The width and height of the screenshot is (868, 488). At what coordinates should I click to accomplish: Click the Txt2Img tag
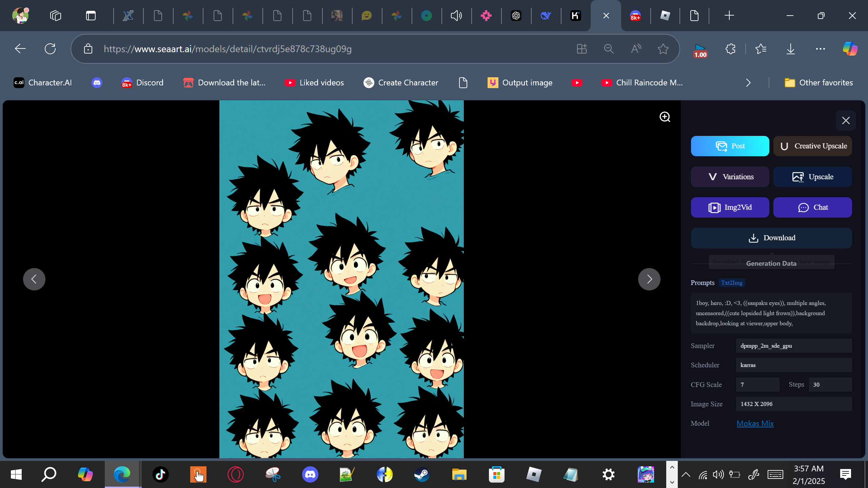click(732, 283)
